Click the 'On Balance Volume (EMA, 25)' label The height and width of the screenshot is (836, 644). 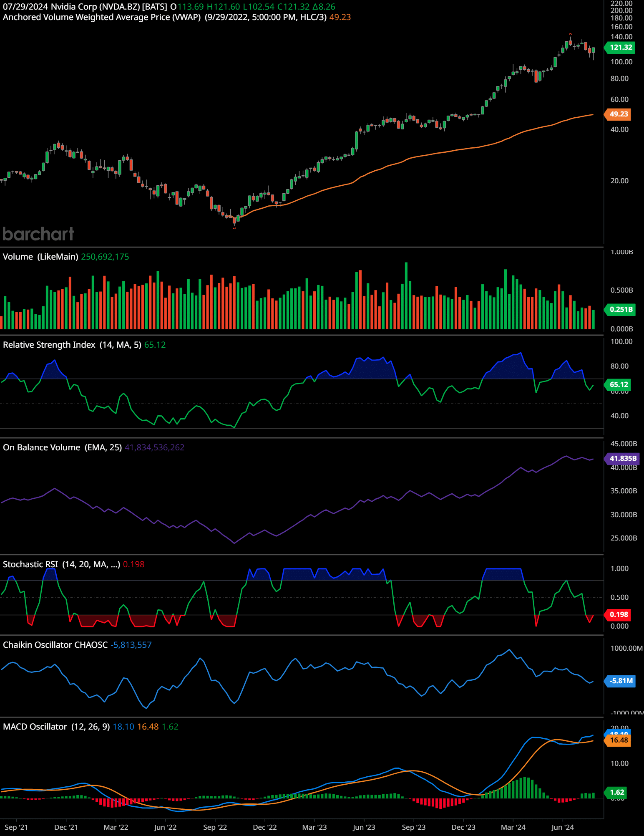point(63,447)
